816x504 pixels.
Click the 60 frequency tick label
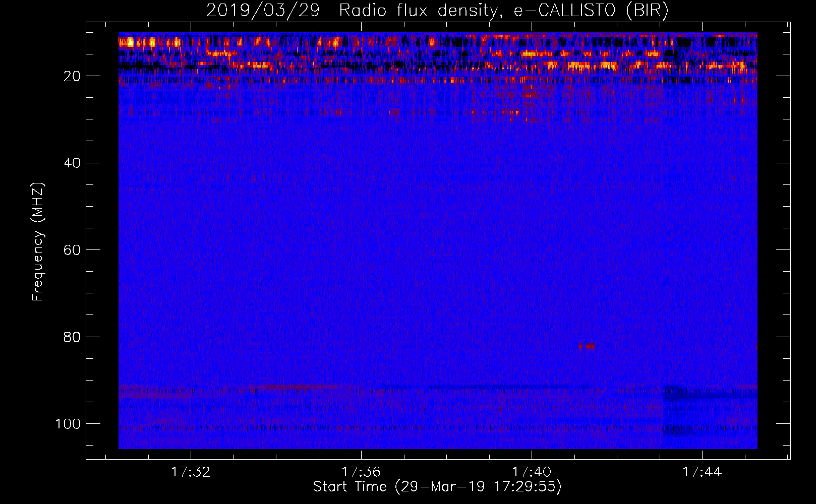pyautogui.click(x=72, y=250)
